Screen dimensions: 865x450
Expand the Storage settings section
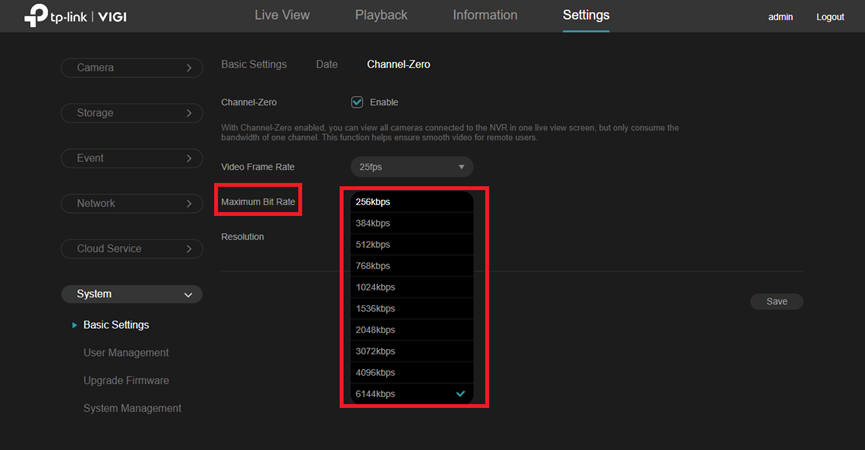coord(132,113)
